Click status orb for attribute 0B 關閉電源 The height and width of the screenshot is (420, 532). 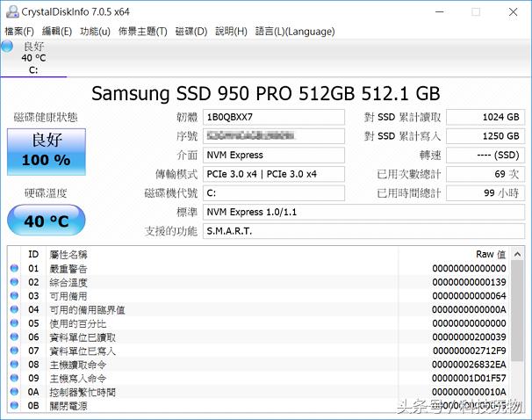click(14, 405)
